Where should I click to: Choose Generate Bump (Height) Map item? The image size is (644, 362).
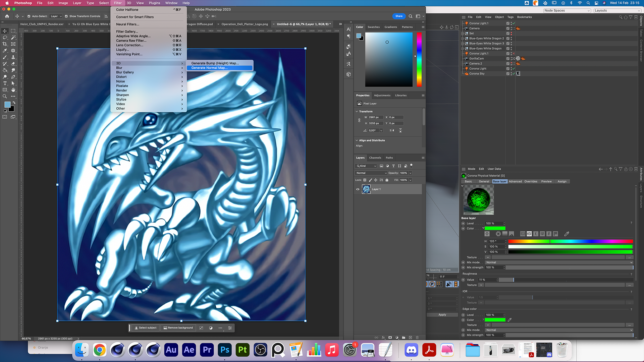pyautogui.click(x=219, y=63)
